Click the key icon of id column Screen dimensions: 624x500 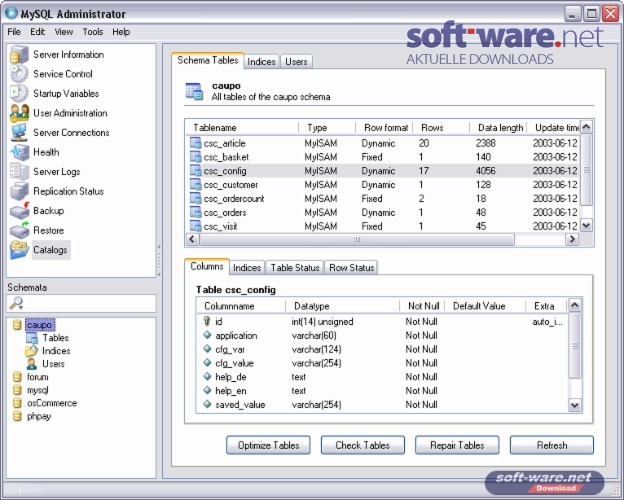point(207,321)
